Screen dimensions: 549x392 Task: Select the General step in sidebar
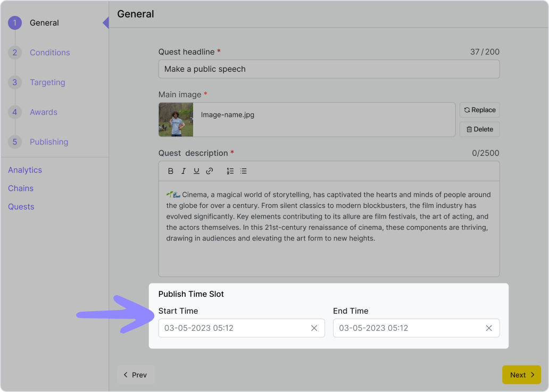click(44, 23)
